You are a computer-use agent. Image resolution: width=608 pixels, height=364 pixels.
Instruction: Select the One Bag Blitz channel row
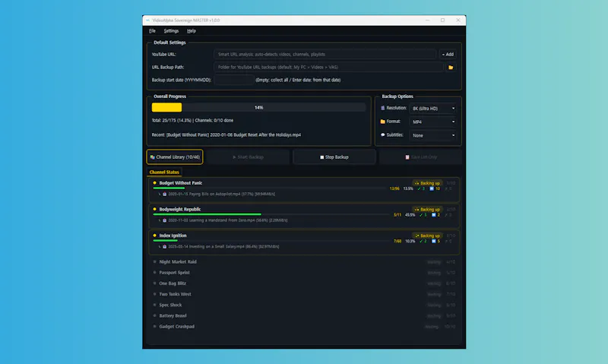click(x=305, y=283)
